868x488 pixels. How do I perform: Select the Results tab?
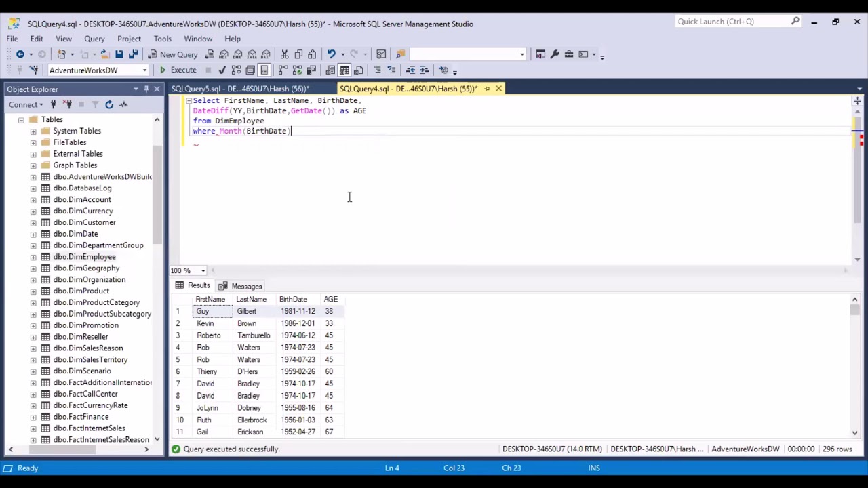coord(193,286)
